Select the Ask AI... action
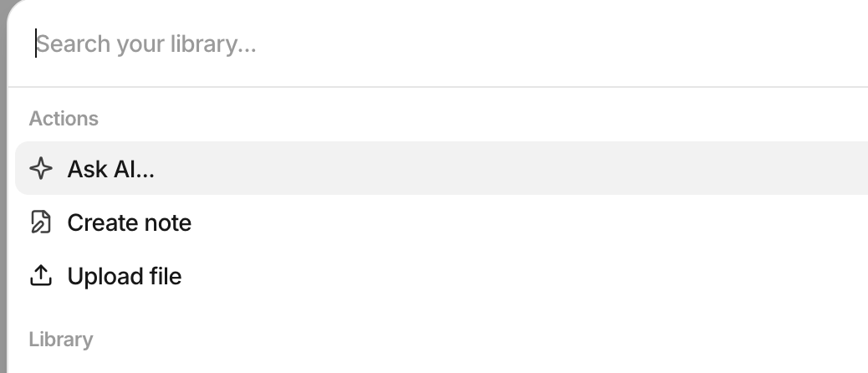 442,168
